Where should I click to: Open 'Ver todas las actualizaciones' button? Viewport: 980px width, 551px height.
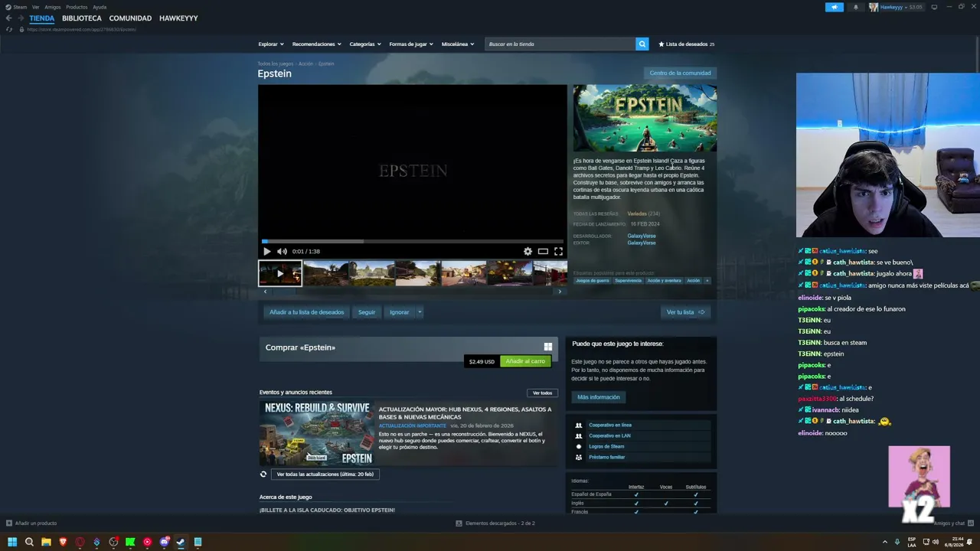point(325,474)
